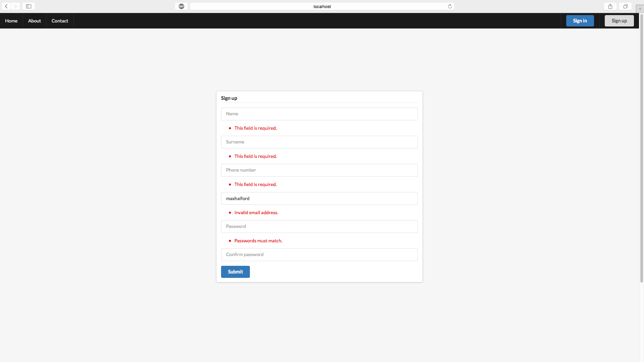Go to Home in navigation bar

[x=11, y=21]
